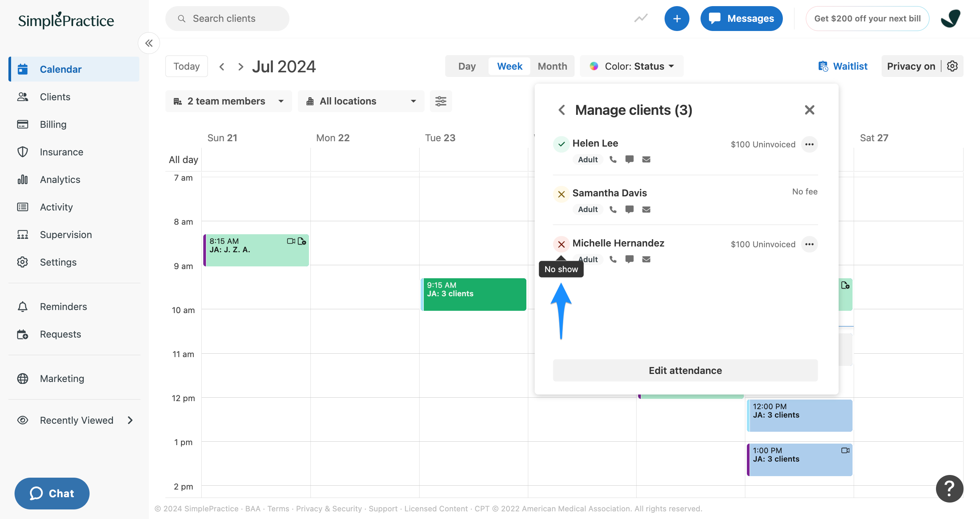The width and height of the screenshot is (980, 519).
Task: Open Requests in sidebar
Action: click(74, 334)
